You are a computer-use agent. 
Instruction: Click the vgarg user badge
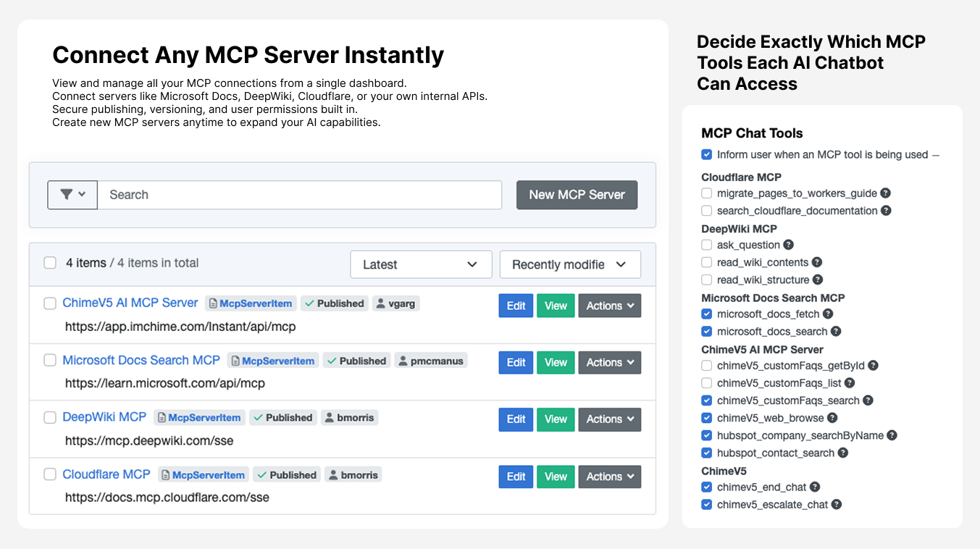395,303
